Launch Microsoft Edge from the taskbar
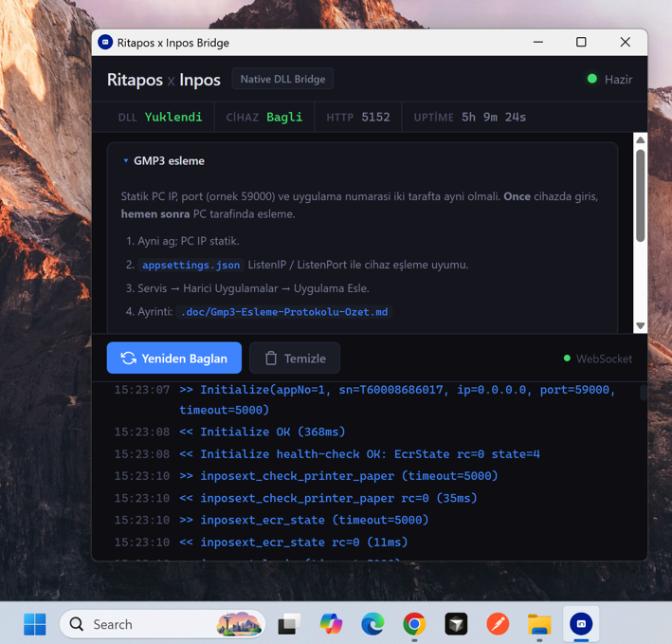The width and height of the screenshot is (672, 644). point(372,624)
